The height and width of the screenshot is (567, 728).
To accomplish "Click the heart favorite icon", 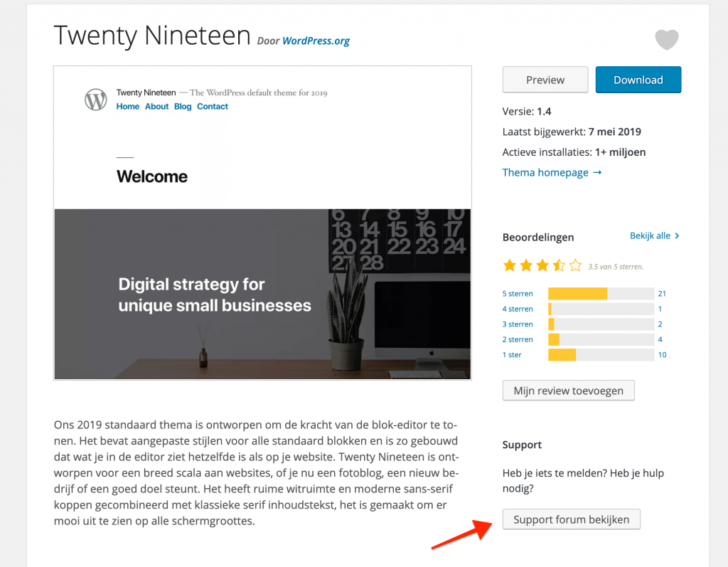I will [666, 40].
